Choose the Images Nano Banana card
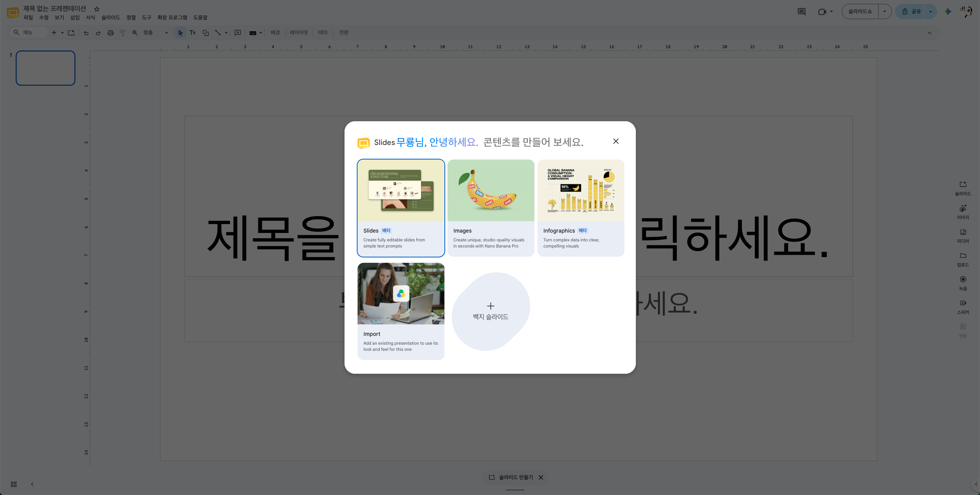This screenshot has height=495, width=980. (491, 208)
